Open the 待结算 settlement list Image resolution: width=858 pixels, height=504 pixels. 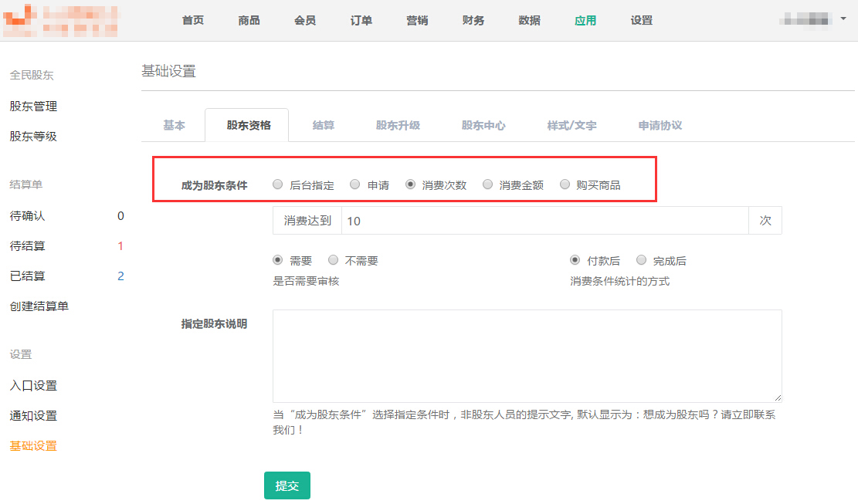pos(27,246)
